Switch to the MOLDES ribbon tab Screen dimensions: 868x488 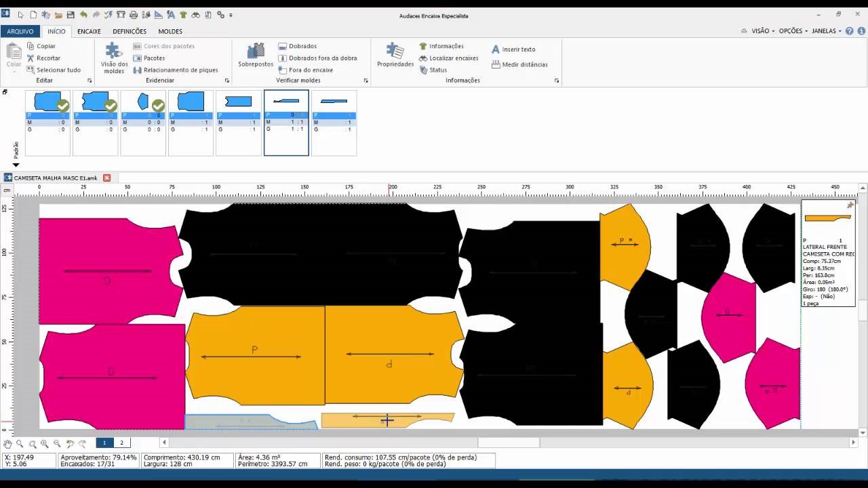(x=170, y=31)
